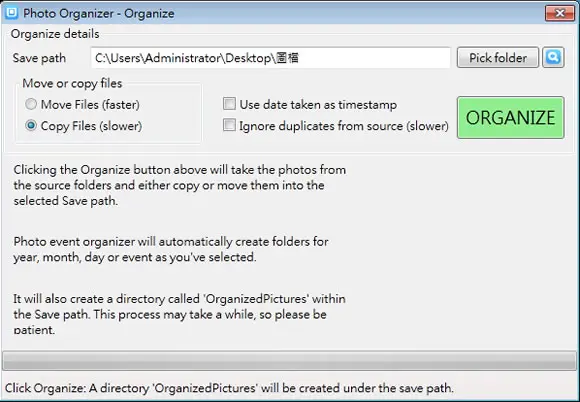580x402 pixels.
Task: Click the Photo Organizer app icon in title bar
Action: (11, 13)
